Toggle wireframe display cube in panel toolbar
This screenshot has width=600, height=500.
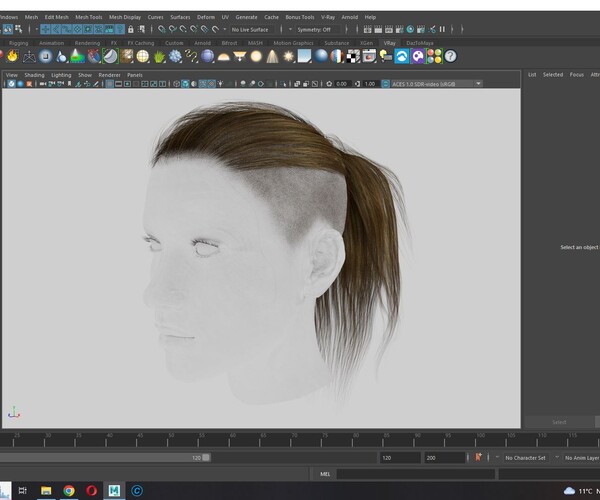(x=176, y=84)
